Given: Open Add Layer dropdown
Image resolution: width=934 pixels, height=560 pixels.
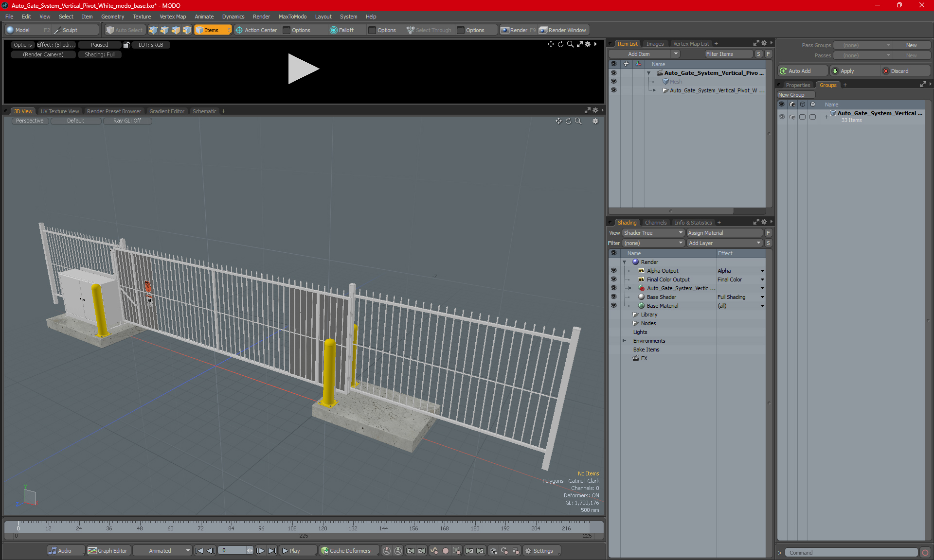Looking at the screenshot, I should click(724, 243).
